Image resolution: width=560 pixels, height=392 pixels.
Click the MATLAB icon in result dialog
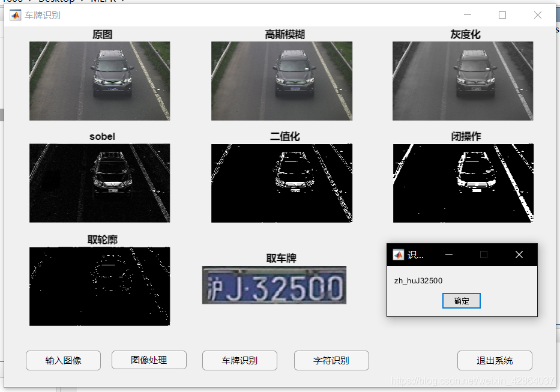tap(398, 255)
